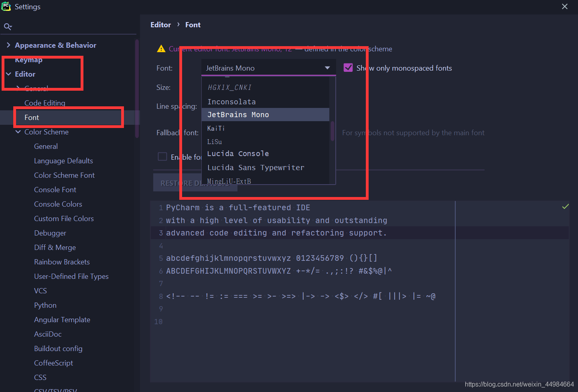The width and height of the screenshot is (578, 392).
Task: Select Lucida Console in the font list
Action: (x=265, y=154)
